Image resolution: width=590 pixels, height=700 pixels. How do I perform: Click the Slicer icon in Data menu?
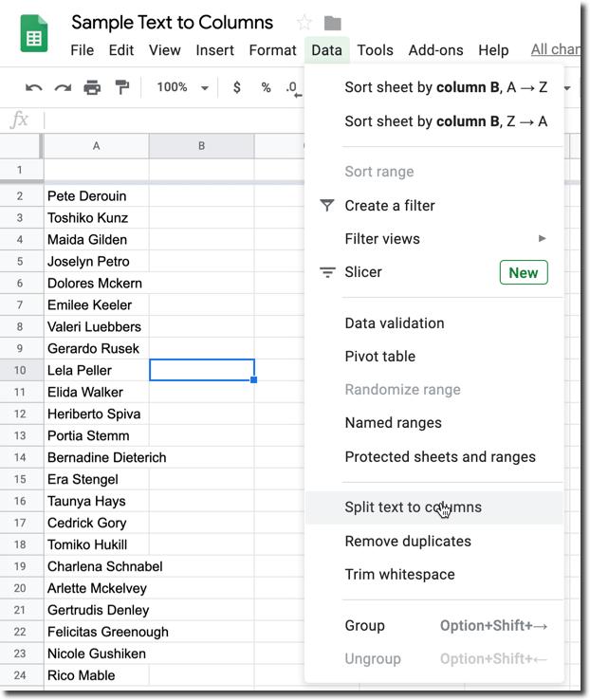[x=327, y=272]
